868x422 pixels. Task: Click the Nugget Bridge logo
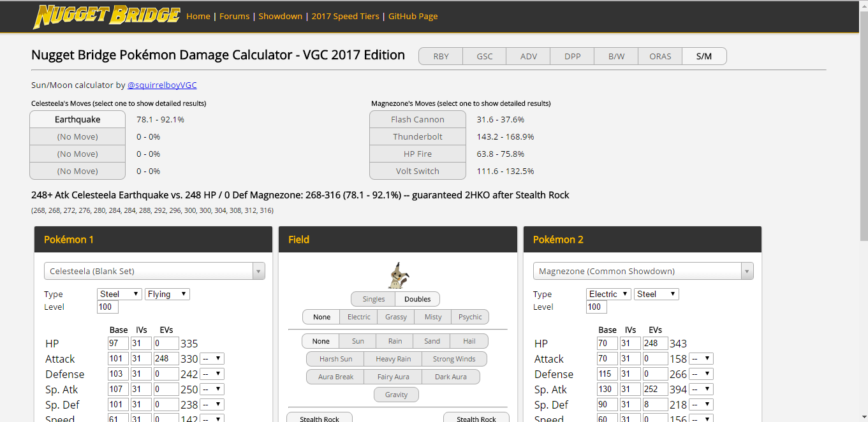click(x=106, y=17)
